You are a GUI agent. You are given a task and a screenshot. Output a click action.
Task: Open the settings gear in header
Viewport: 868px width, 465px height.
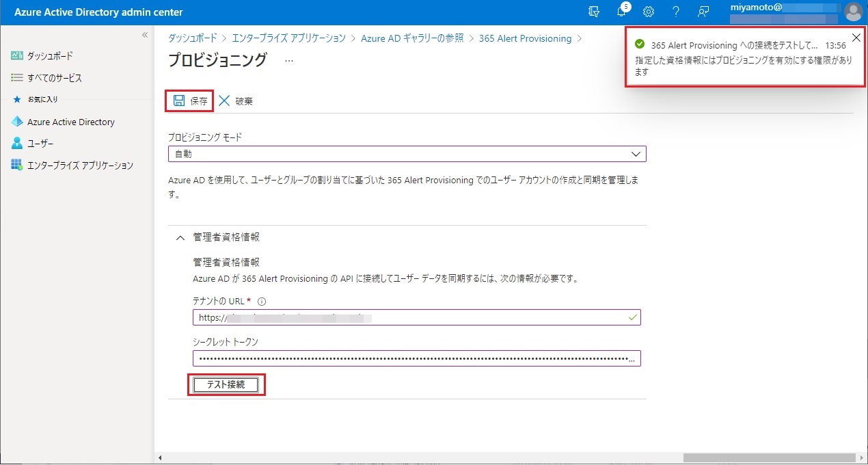(x=649, y=12)
